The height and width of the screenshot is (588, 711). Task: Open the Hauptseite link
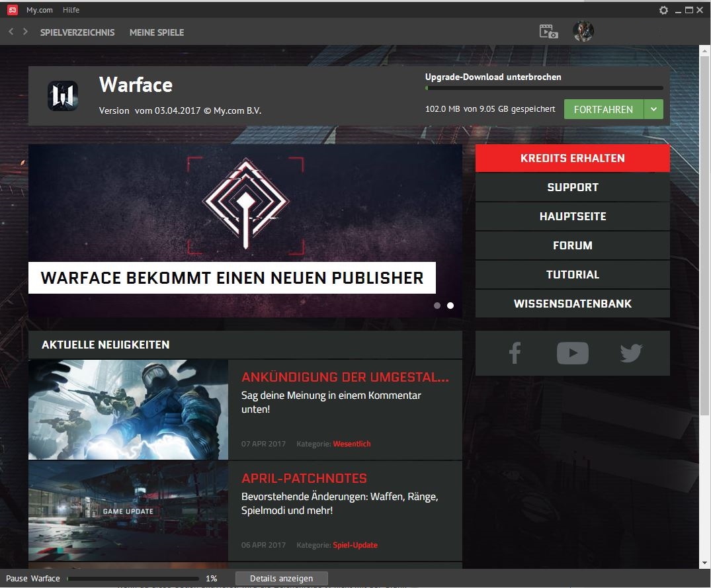[573, 216]
